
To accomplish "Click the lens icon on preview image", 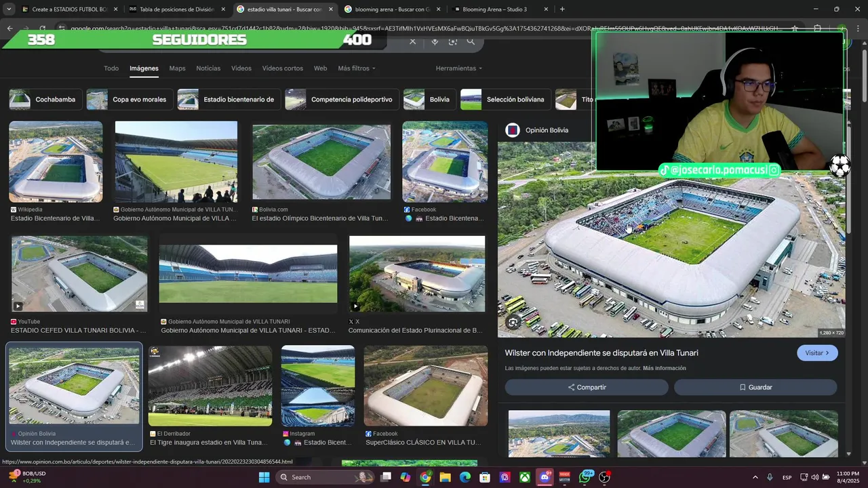I will [x=513, y=323].
